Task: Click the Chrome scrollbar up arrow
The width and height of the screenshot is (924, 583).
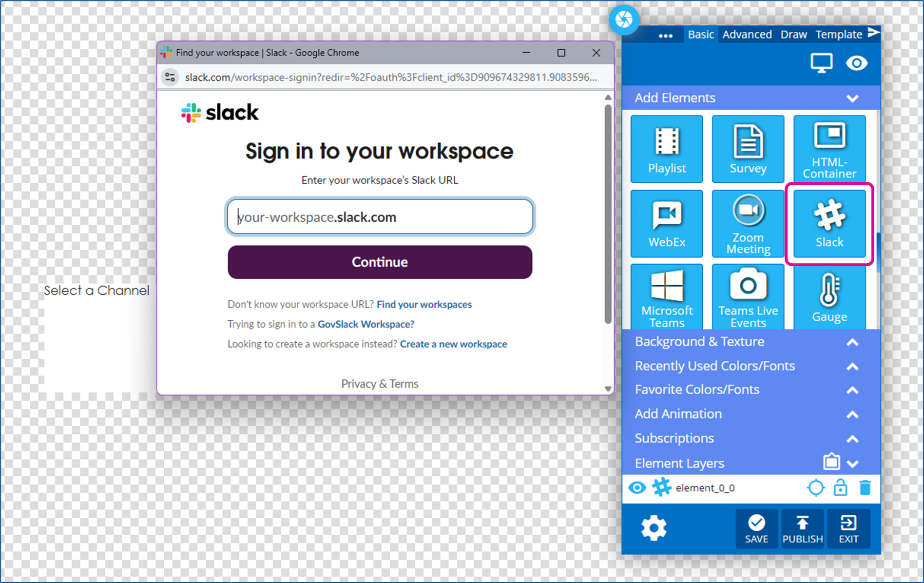Action: pos(608,97)
